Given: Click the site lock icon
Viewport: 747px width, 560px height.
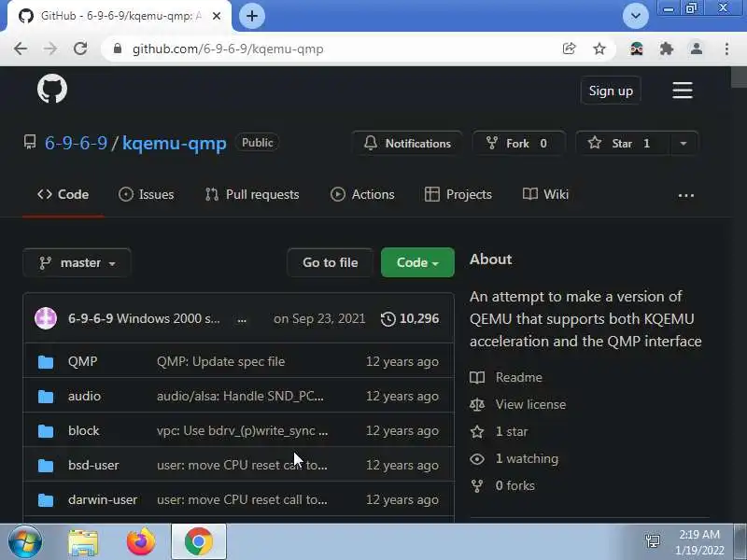Looking at the screenshot, I should tap(118, 49).
